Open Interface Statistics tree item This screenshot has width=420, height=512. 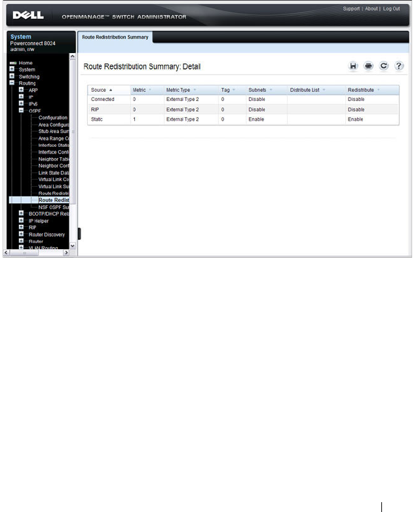pos(54,146)
